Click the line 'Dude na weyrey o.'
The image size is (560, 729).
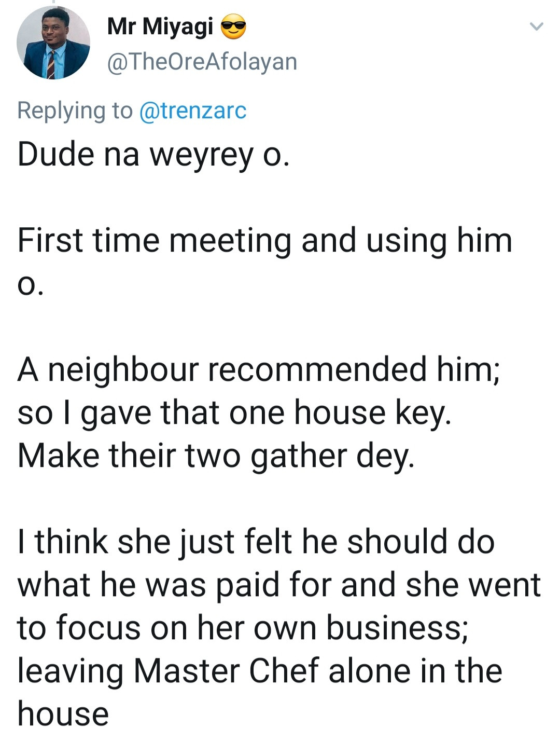(x=153, y=155)
